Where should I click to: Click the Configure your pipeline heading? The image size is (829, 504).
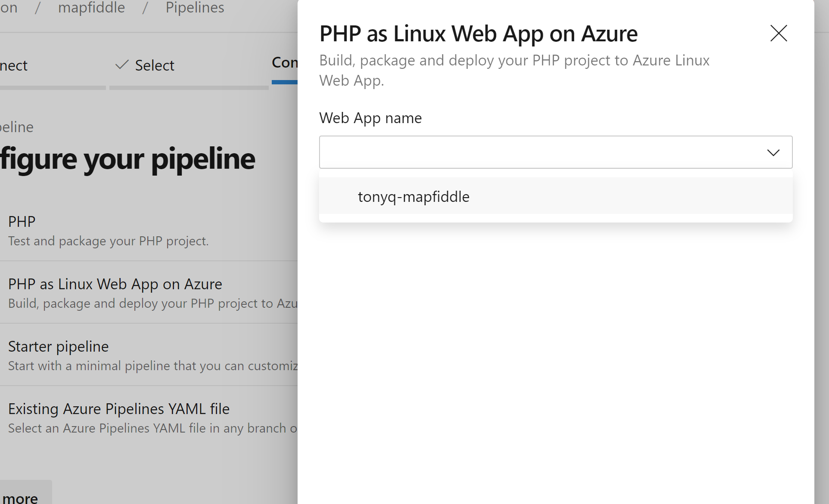coord(127,159)
